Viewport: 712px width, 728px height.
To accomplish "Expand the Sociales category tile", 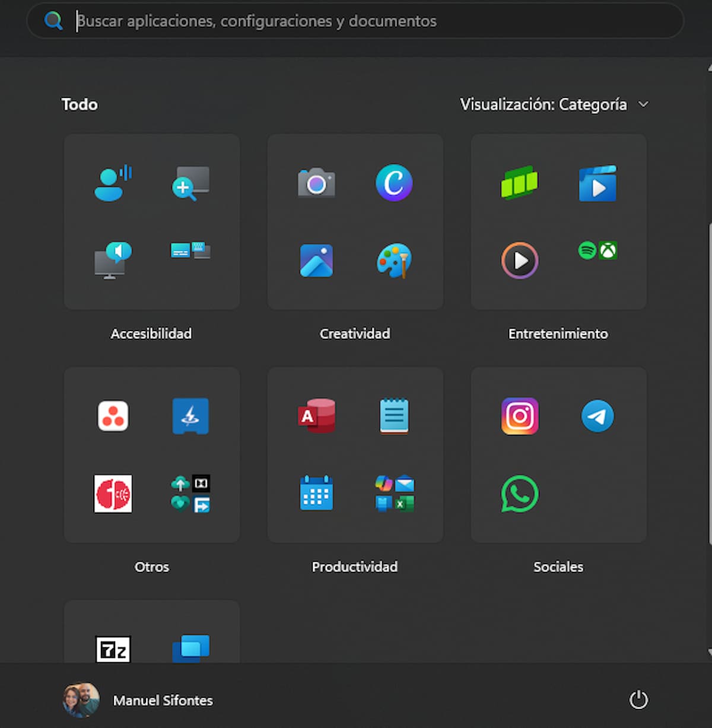I will click(x=558, y=567).
